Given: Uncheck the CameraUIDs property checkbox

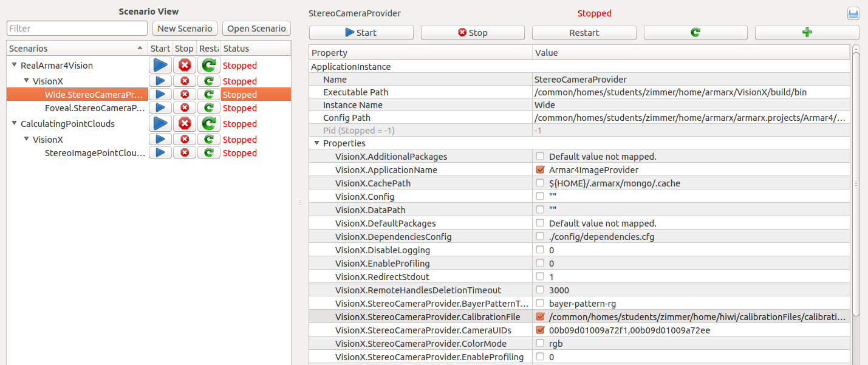Looking at the screenshot, I should (x=540, y=330).
